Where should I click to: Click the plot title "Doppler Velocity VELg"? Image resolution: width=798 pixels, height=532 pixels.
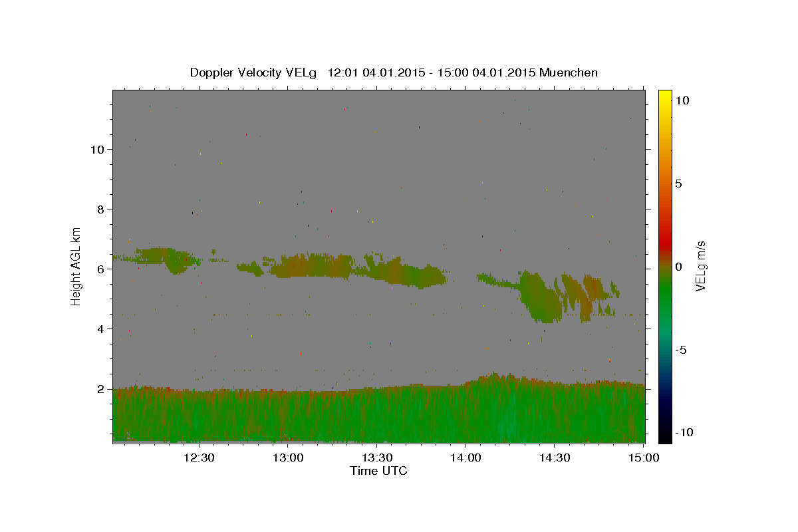click(x=253, y=72)
